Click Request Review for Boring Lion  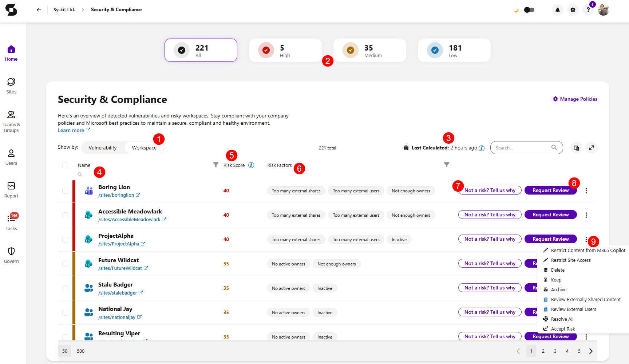point(550,190)
